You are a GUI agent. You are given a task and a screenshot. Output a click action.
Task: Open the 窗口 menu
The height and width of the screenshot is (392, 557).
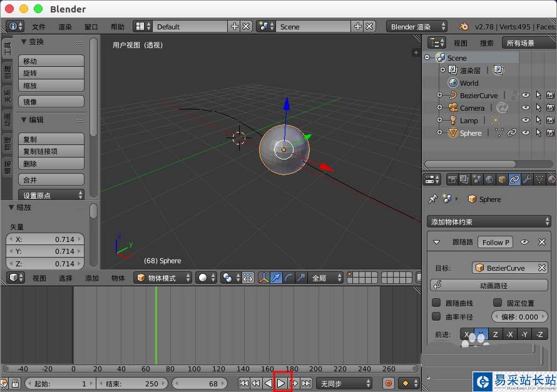click(x=91, y=27)
